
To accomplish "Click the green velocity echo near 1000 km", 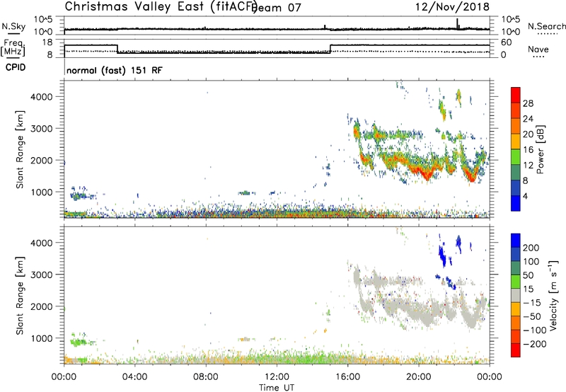I will 79,341.
